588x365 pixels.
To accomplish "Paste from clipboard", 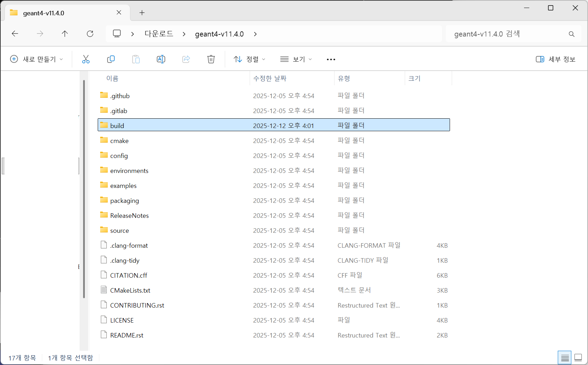I will point(136,59).
